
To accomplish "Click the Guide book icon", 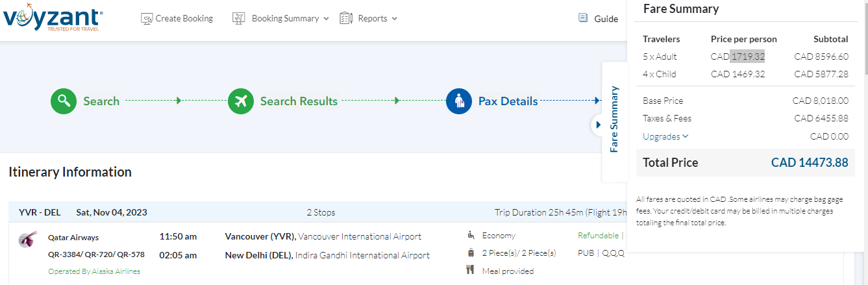I will 583,18.
